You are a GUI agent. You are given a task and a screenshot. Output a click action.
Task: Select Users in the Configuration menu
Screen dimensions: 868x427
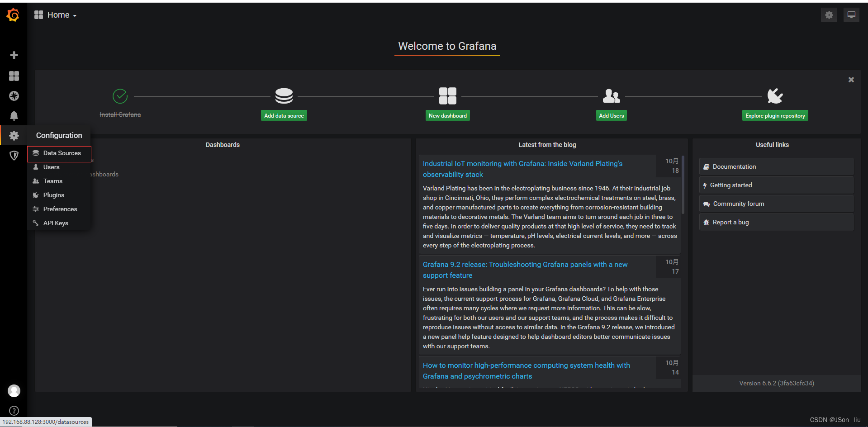click(59, 167)
